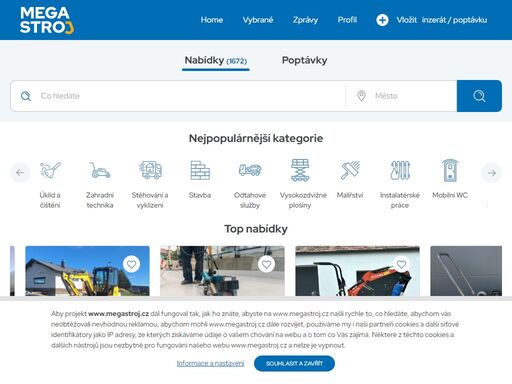512x384 pixels.
Task: Open the orange machine offer thumbnail
Action: 357,271
